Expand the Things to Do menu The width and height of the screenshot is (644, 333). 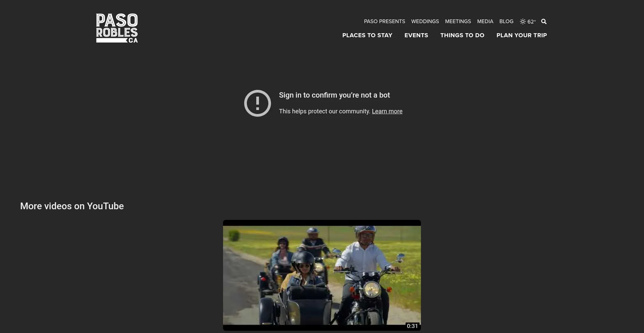462,35
